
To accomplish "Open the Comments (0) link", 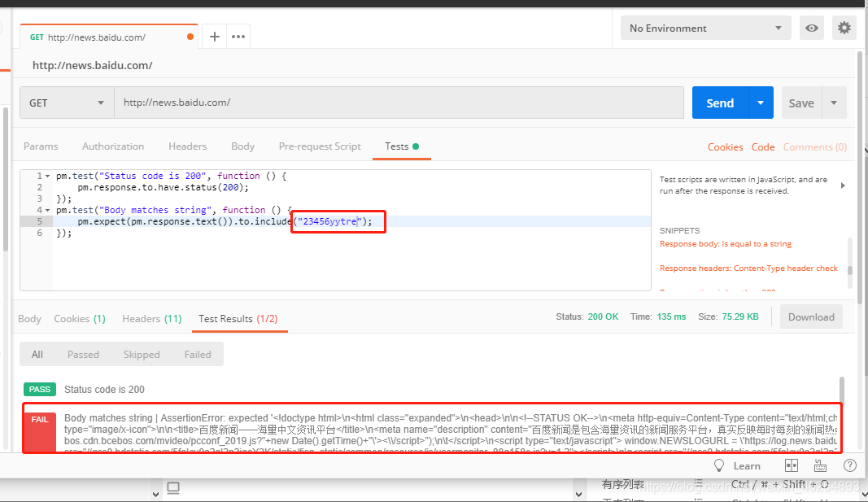I will point(815,146).
